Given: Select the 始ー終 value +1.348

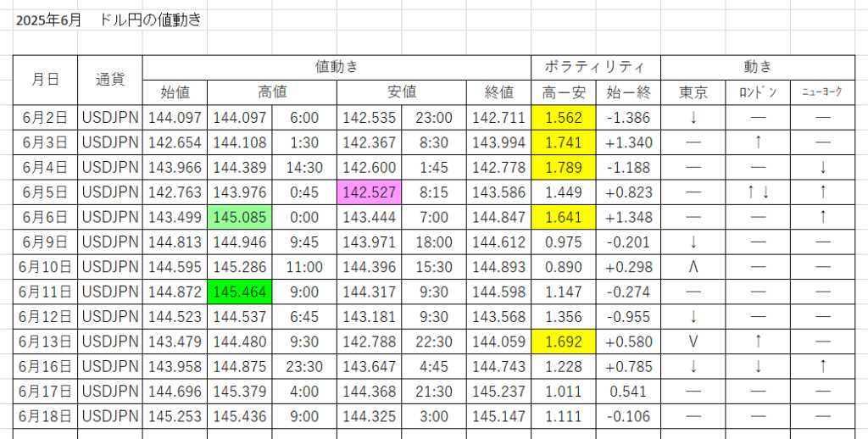Looking at the screenshot, I should tap(628, 217).
